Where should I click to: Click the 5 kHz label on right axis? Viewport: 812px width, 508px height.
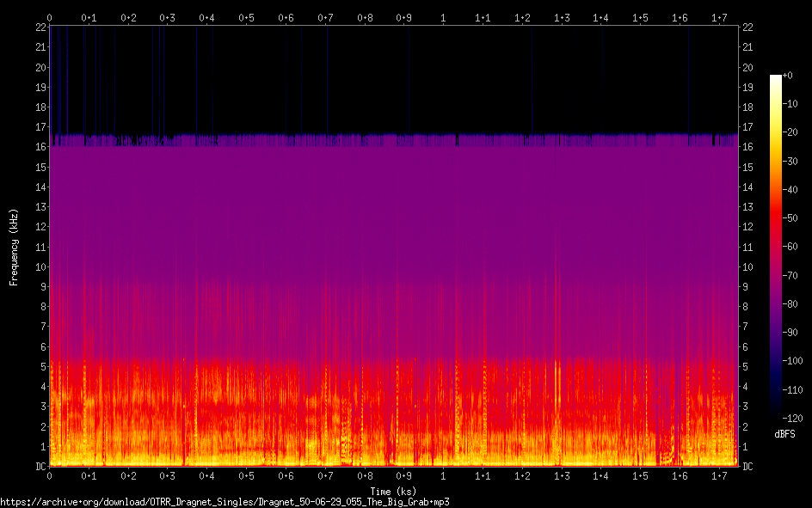[746, 366]
